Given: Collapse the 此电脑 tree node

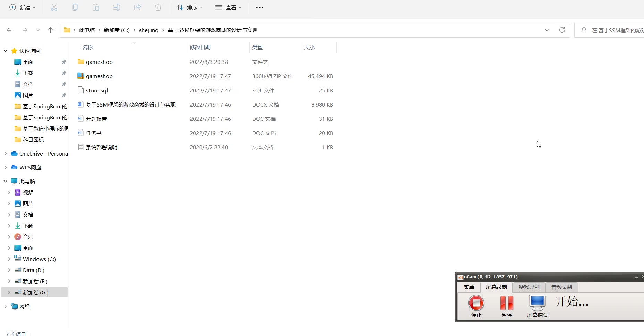Looking at the screenshot, I should coord(6,181).
